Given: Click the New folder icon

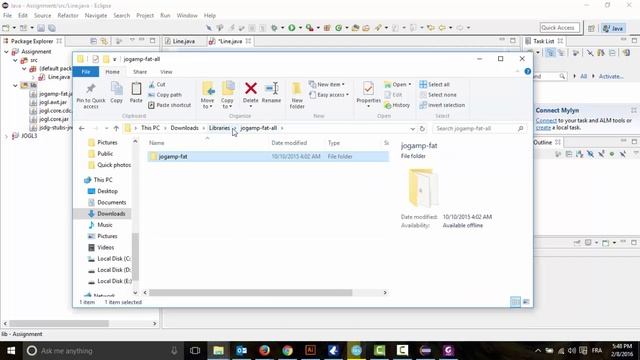Looking at the screenshot, I should pos(297,89).
